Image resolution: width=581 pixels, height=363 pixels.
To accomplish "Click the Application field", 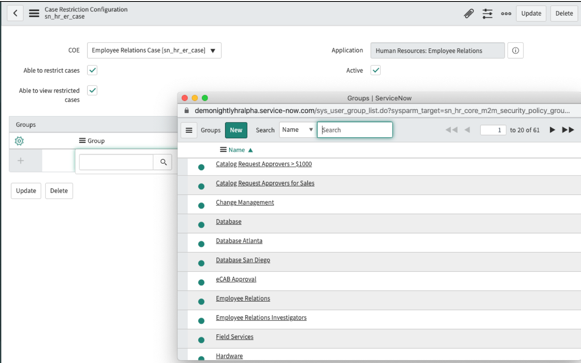I will pyautogui.click(x=437, y=51).
